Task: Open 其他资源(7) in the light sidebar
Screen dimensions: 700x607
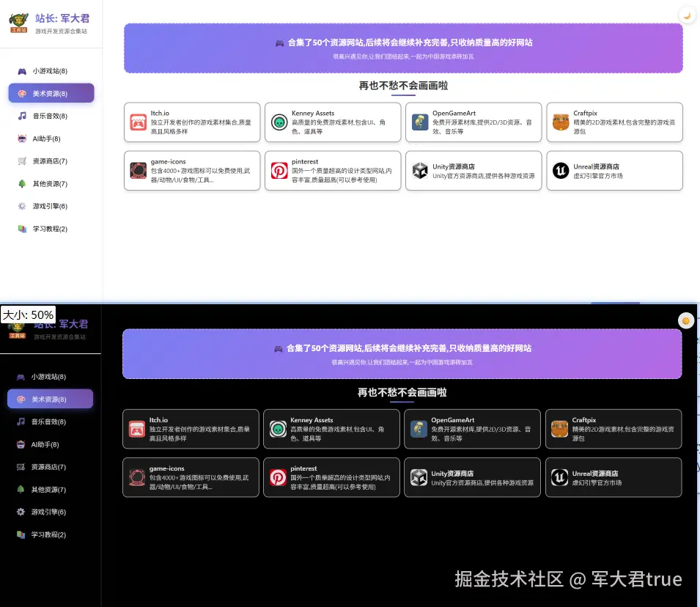Action: click(x=51, y=183)
